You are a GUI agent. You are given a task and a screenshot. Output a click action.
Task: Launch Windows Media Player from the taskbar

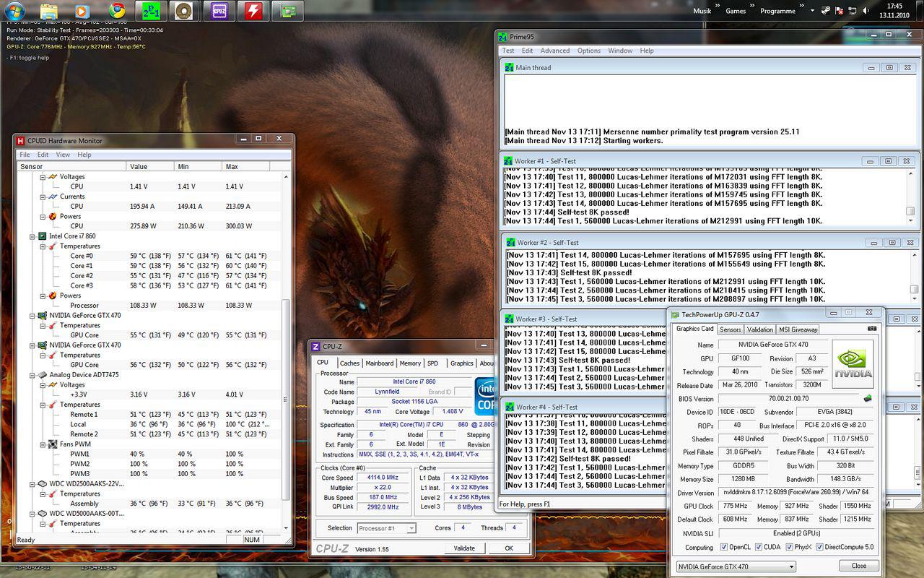tap(82, 10)
